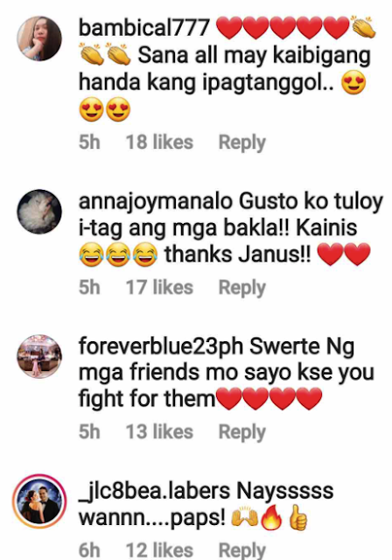Open bambical777's profile picture
The height and width of the screenshot is (560, 392).
click(39, 38)
